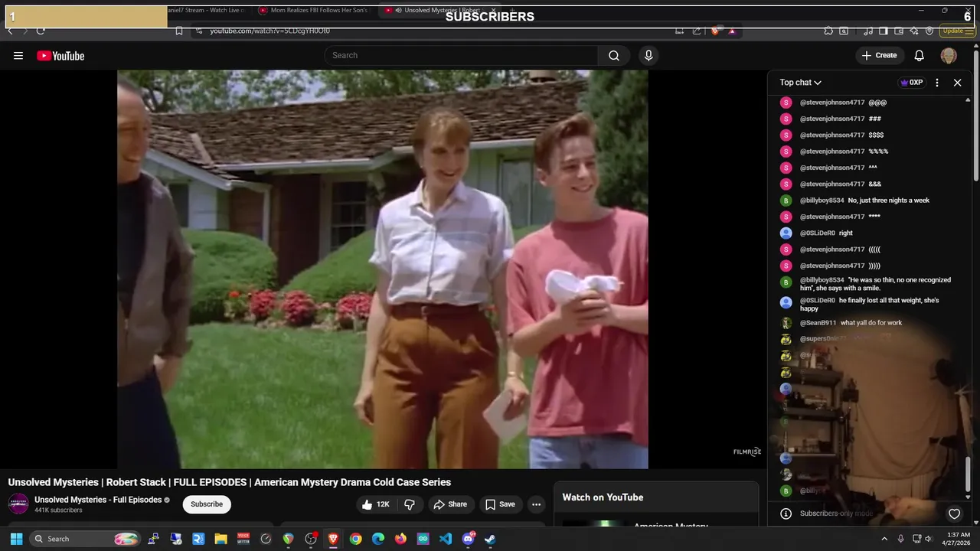980x551 pixels.
Task: Click the SeanB911 message "what yall do for work"
Action: (871, 323)
